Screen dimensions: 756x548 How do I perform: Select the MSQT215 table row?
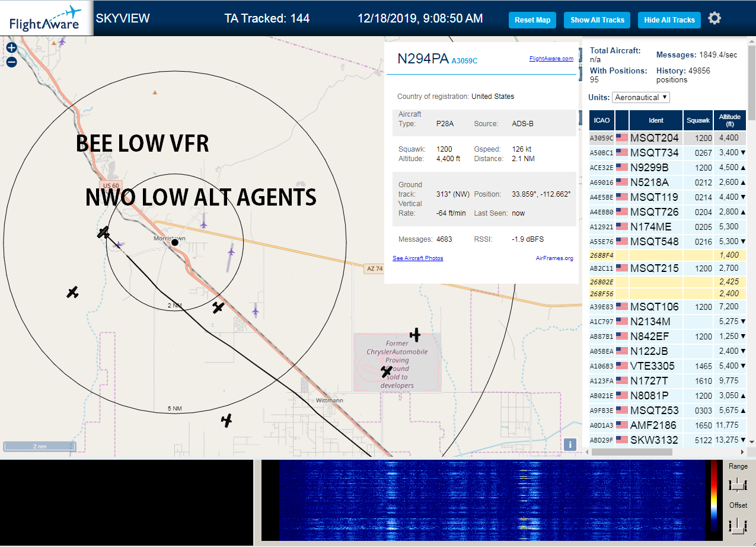click(x=668, y=268)
